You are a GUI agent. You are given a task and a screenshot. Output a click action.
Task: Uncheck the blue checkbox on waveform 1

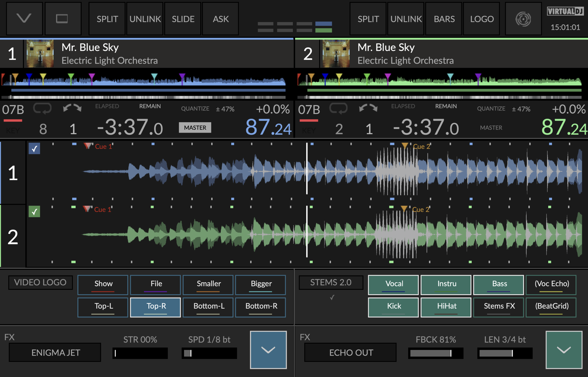pos(34,148)
